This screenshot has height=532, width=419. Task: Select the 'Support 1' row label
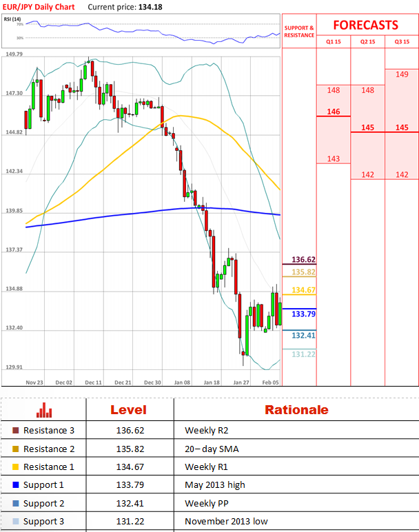click(43, 485)
